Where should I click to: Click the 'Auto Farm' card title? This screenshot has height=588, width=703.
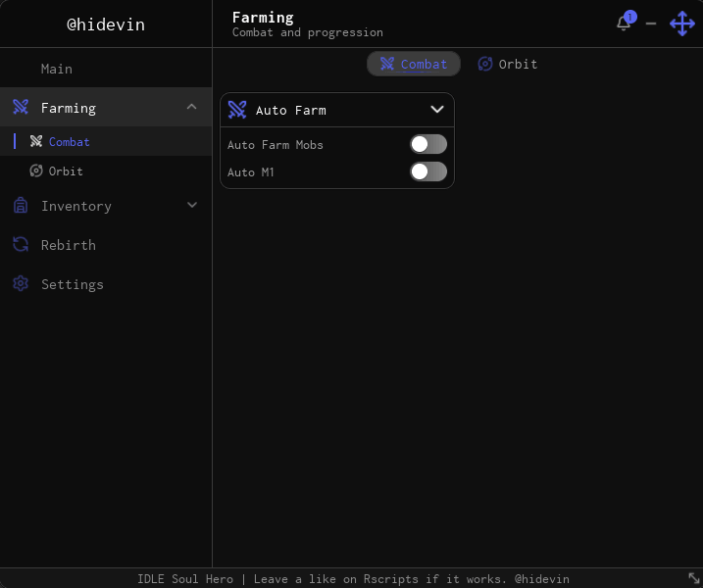point(291,110)
